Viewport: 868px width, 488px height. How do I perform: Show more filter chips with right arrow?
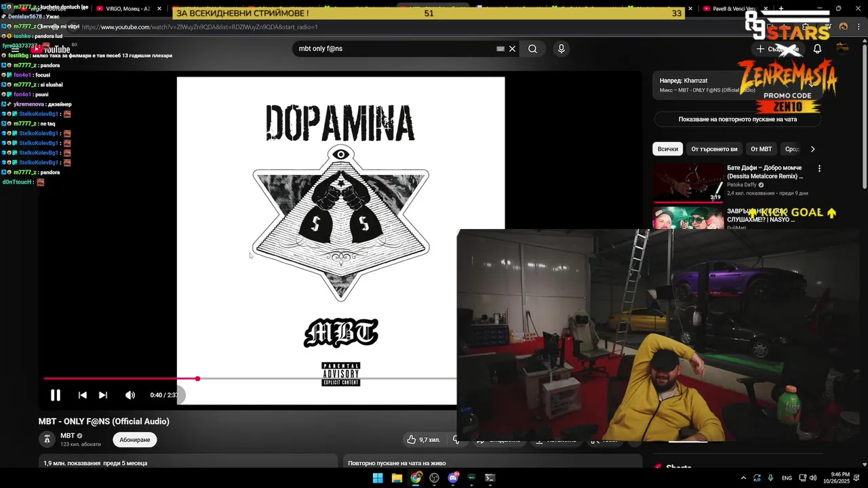[x=812, y=149]
